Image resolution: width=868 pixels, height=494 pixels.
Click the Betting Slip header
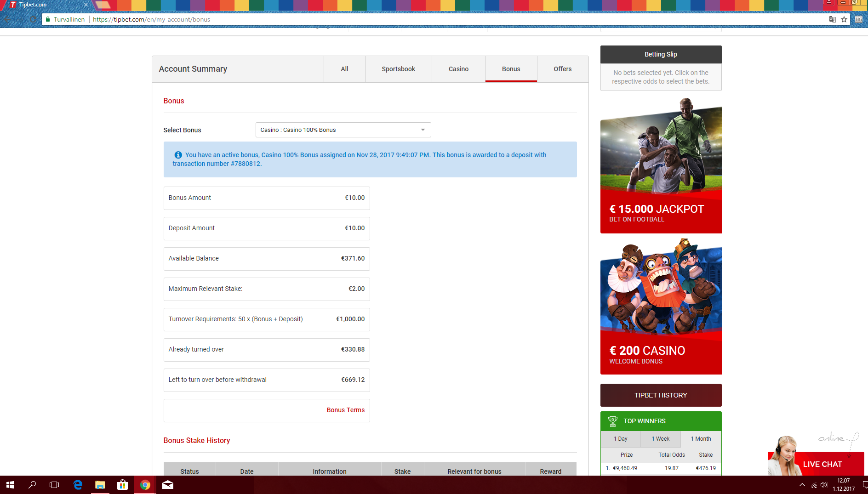(x=661, y=54)
